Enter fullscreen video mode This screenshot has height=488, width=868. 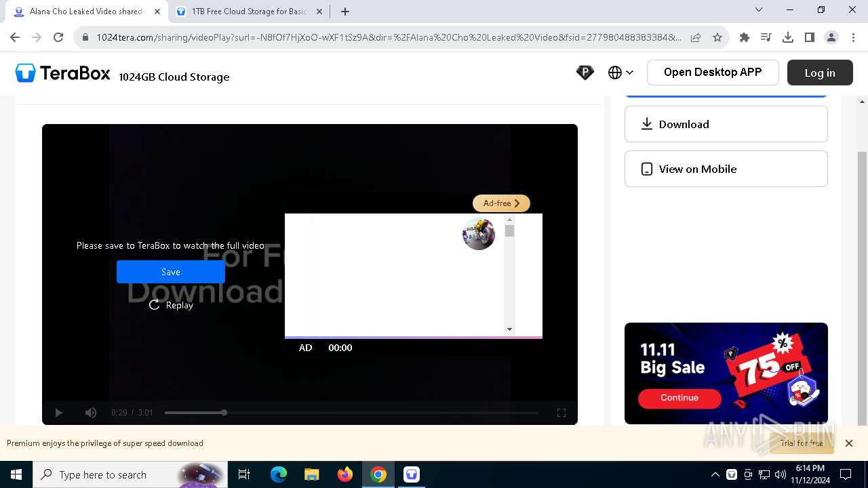(561, 413)
